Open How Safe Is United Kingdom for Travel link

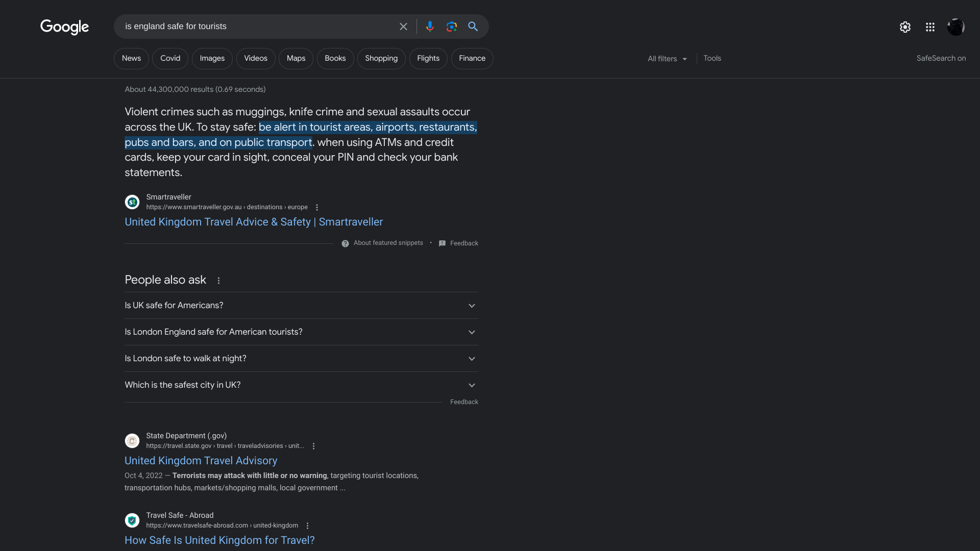[x=219, y=540]
